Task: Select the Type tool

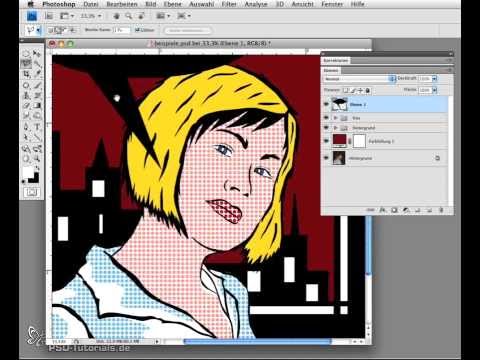Action: click(37, 127)
